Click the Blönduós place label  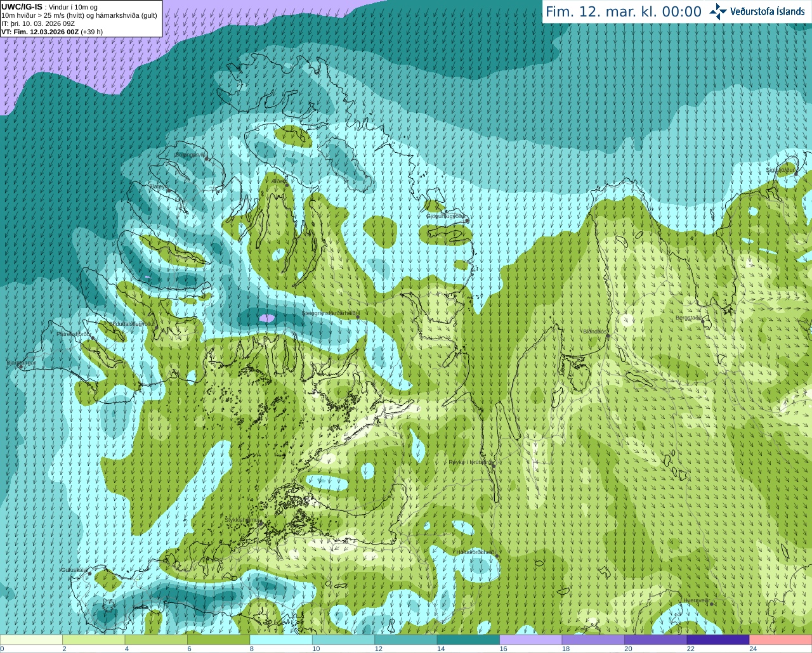coord(595,332)
